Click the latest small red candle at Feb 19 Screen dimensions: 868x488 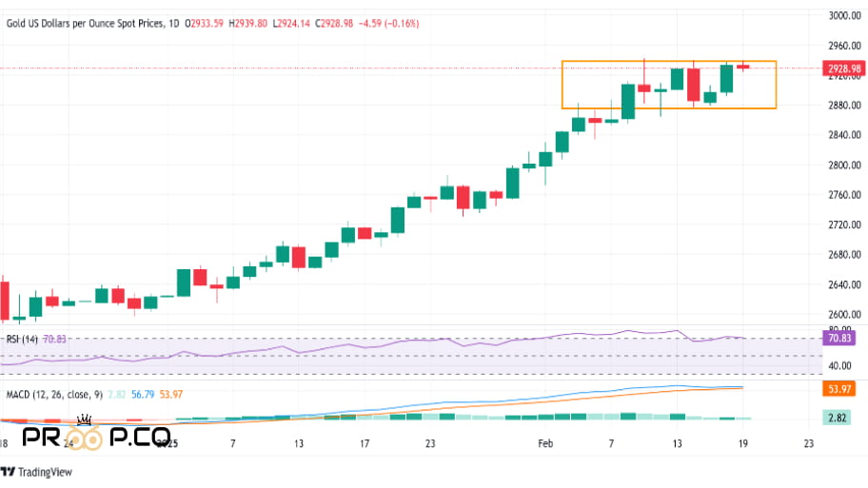(x=743, y=67)
